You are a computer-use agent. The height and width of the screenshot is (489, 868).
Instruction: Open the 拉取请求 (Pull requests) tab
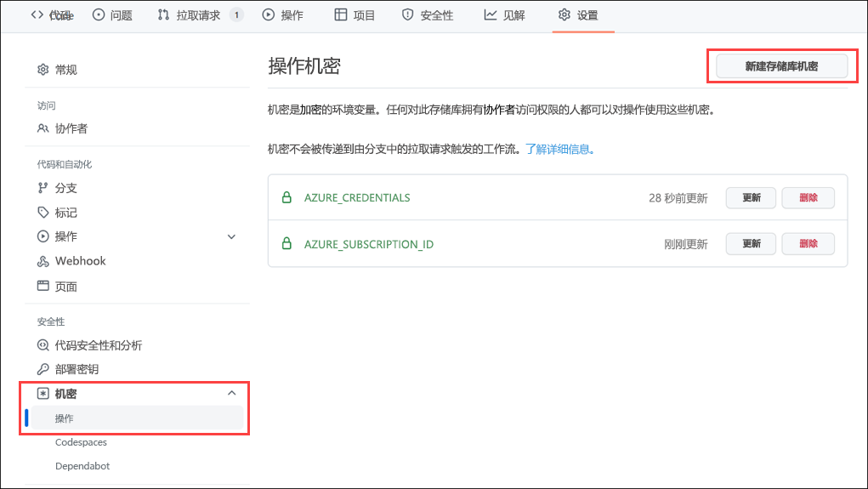[200, 15]
